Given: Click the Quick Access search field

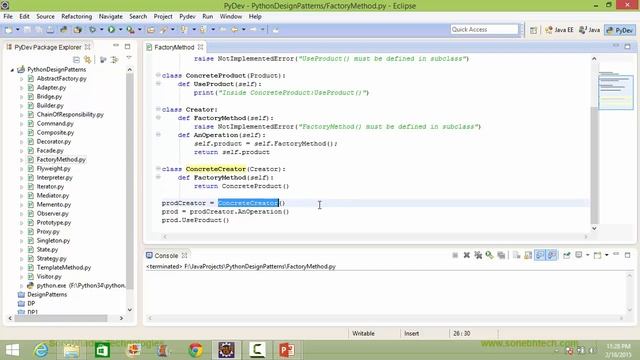Looking at the screenshot, I should 484,29.
